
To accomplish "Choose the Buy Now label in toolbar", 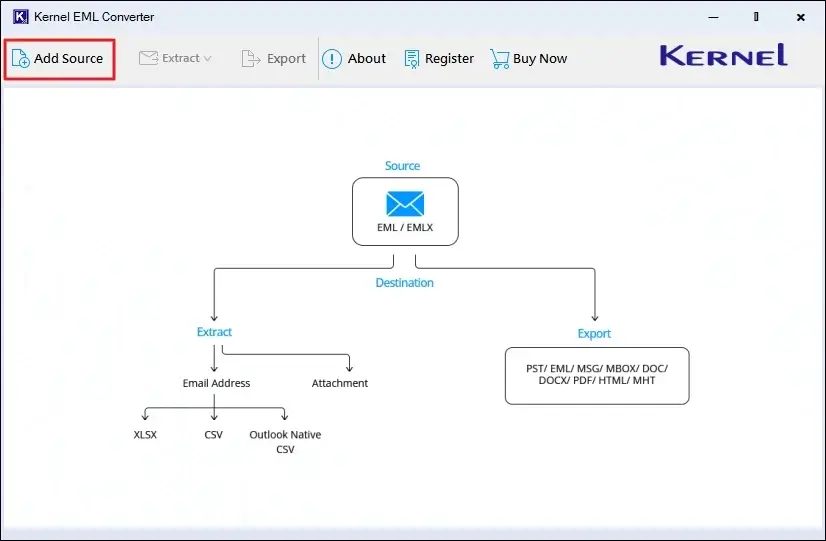I will pos(540,59).
